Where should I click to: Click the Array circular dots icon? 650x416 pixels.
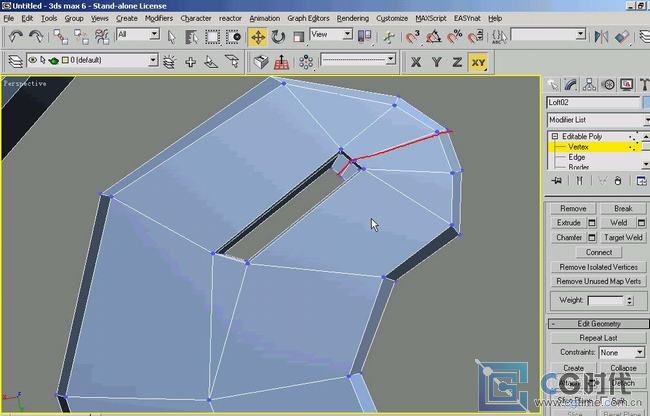pos(306,62)
